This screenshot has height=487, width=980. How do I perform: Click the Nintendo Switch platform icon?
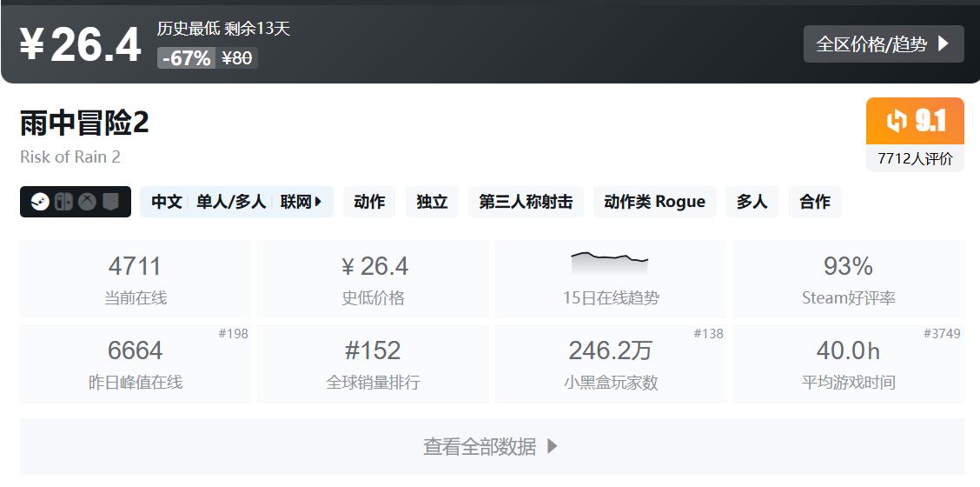(63, 202)
